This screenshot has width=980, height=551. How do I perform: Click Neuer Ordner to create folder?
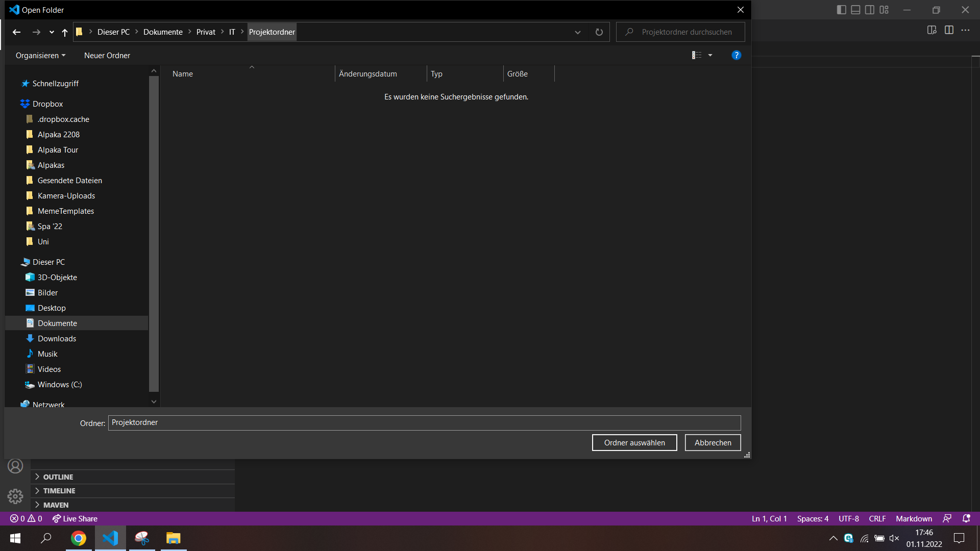pyautogui.click(x=107, y=55)
